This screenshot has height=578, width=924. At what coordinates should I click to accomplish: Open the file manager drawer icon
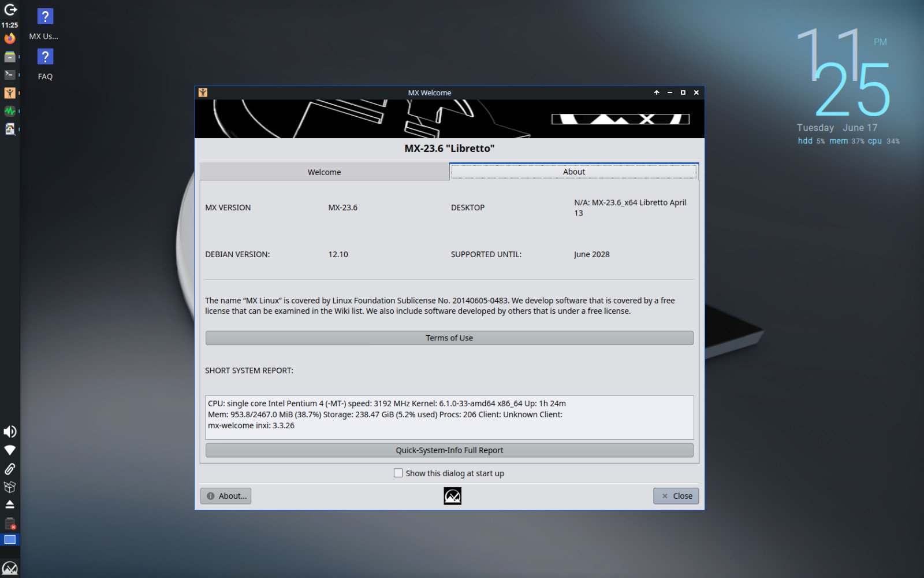tap(10, 57)
